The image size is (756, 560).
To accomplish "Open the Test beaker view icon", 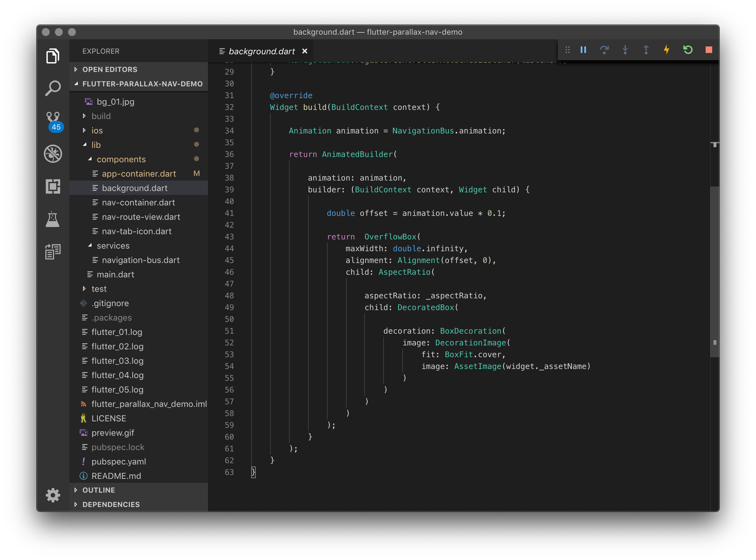I will point(53,219).
